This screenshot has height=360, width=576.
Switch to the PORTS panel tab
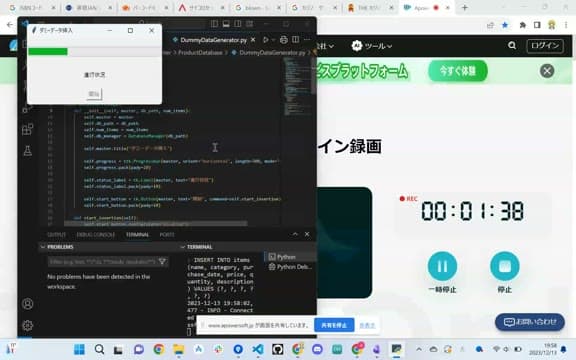click(x=167, y=234)
